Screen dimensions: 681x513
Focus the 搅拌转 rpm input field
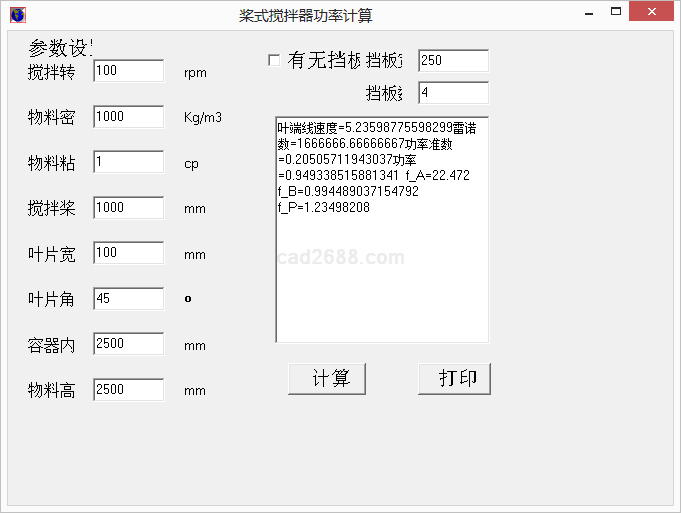128,71
